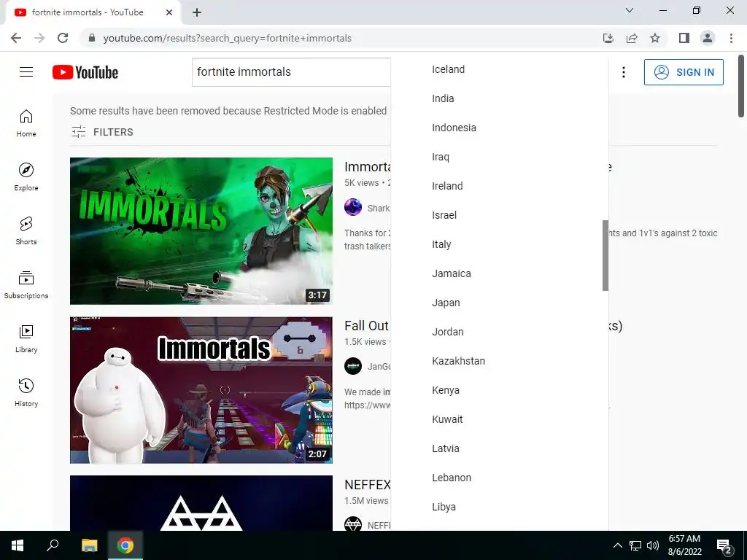Open the NEFFEX video thumbnail

click(x=201, y=503)
